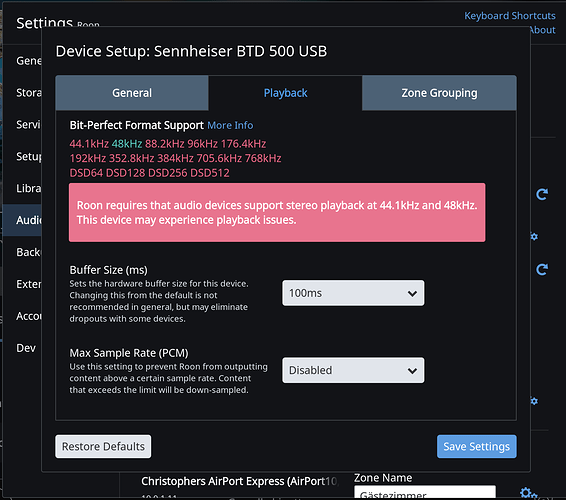Open the Zone Grouping tab

(x=439, y=93)
